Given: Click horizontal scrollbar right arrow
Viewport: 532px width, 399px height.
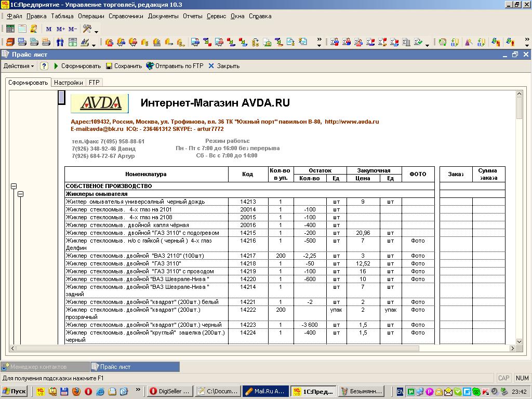Looking at the screenshot, I should click(513, 348).
